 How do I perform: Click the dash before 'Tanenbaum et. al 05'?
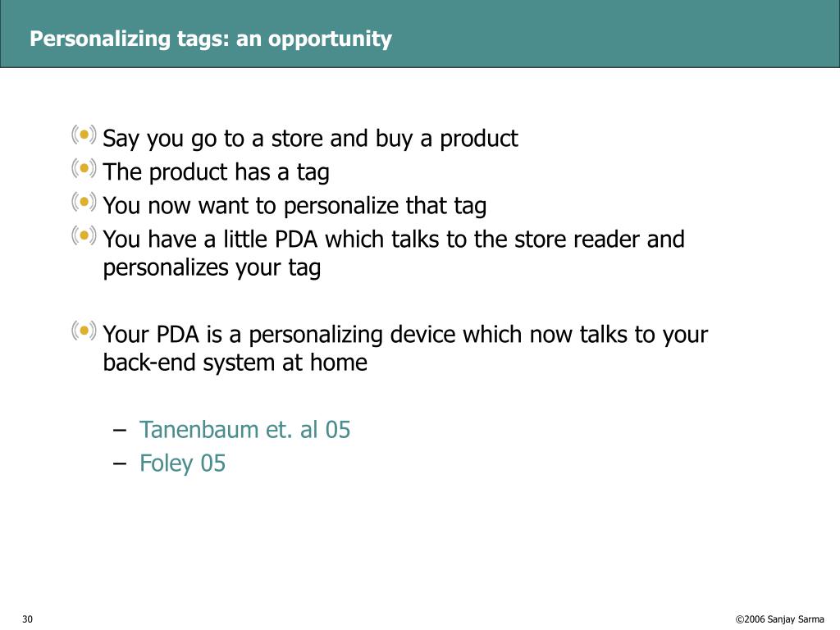click(120, 430)
